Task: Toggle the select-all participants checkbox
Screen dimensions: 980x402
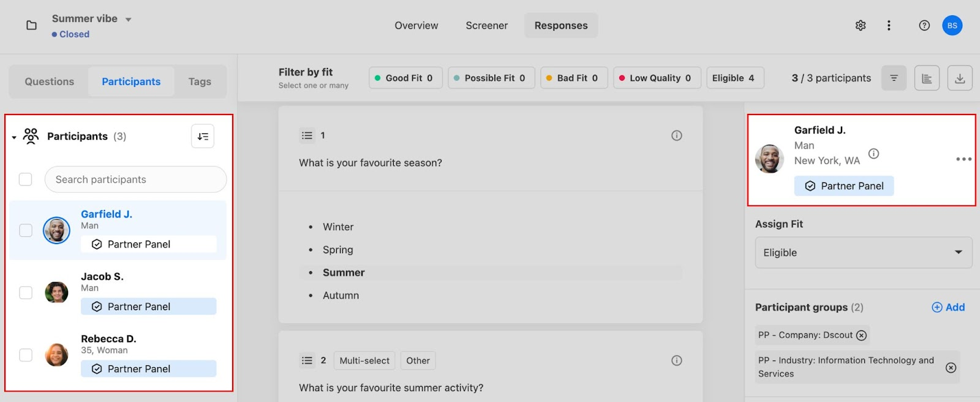Action: tap(26, 179)
